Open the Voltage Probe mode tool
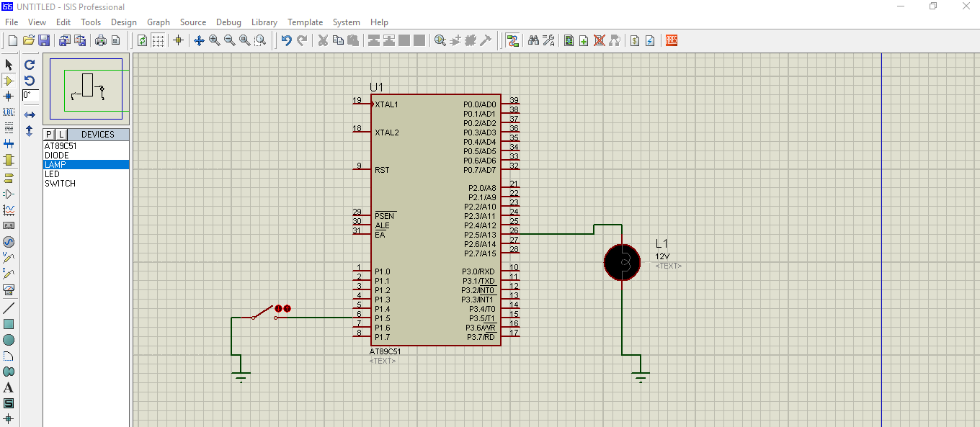Viewport: 980px width, 427px height. 9,258
